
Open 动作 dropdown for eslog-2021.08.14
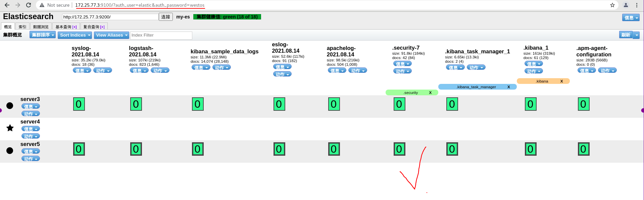click(x=282, y=74)
